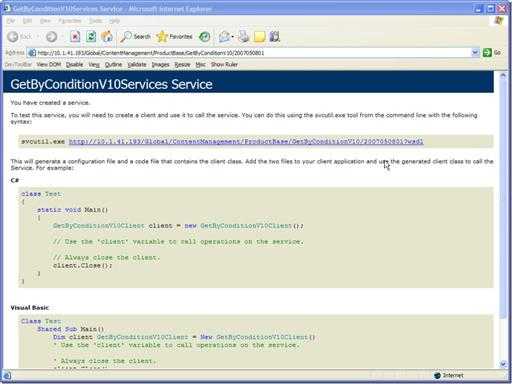Open the History green clock icon
Viewport: 512px width, 384px height.
point(205,37)
